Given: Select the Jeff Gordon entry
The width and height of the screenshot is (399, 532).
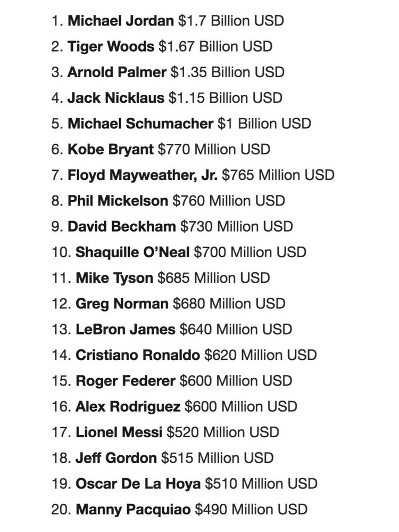Looking at the screenshot, I should point(116,458).
